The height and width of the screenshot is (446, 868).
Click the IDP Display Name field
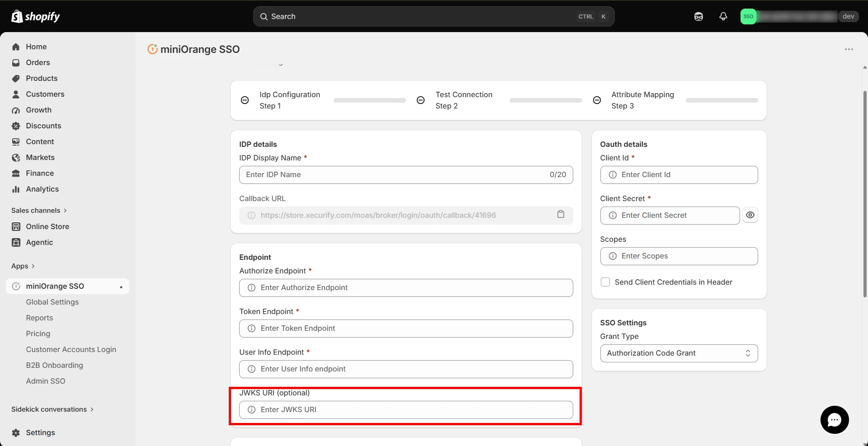tap(406, 175)
